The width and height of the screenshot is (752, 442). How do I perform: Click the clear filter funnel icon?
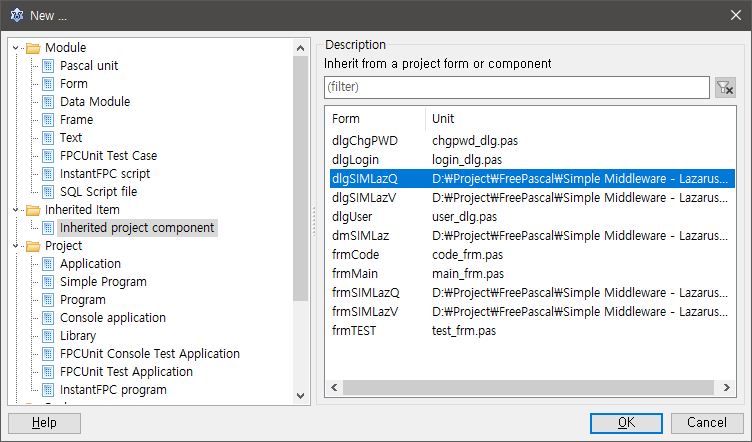(x=726, y=88)
